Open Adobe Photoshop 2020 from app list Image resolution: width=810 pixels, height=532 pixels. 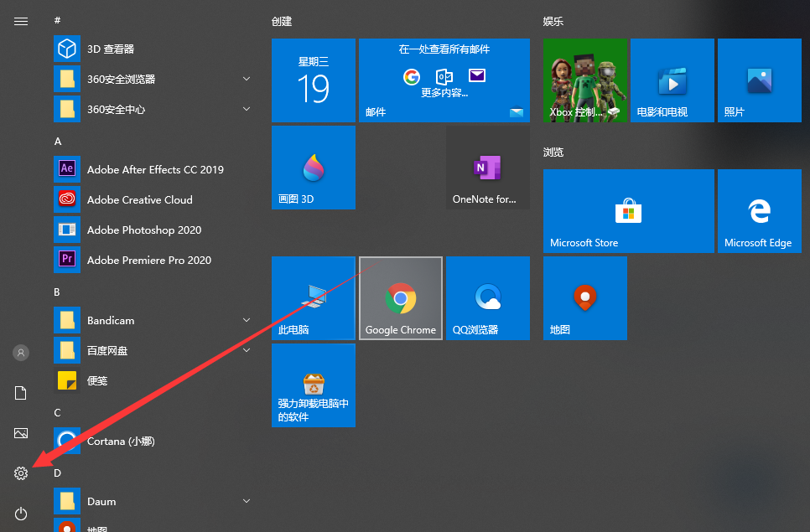coord(144,230)
